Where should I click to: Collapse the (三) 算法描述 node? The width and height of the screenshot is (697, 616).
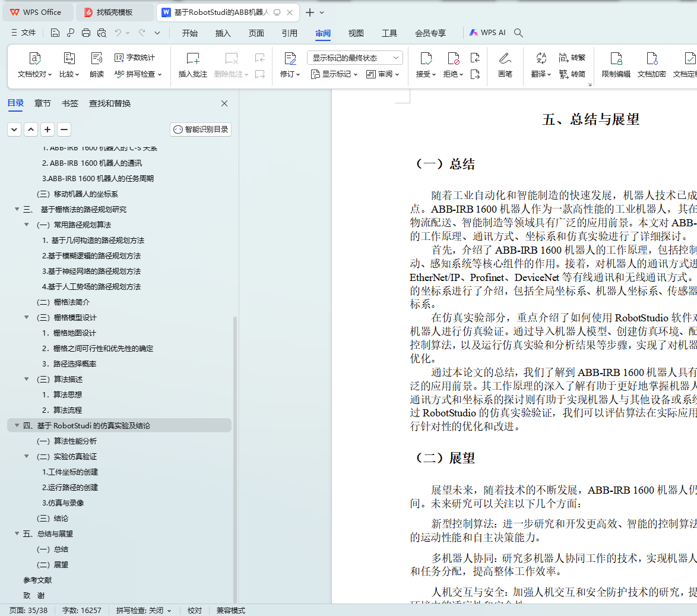coord(27,379)
